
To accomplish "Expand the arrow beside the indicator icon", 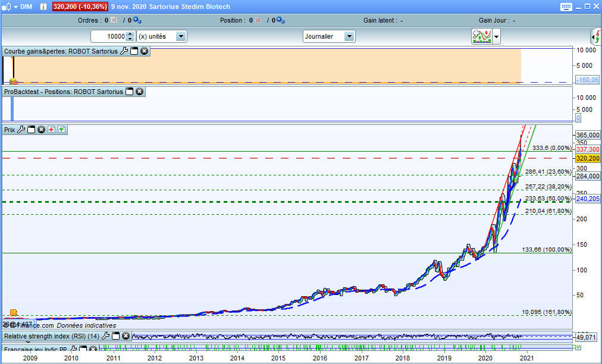I will coord(497,37).
